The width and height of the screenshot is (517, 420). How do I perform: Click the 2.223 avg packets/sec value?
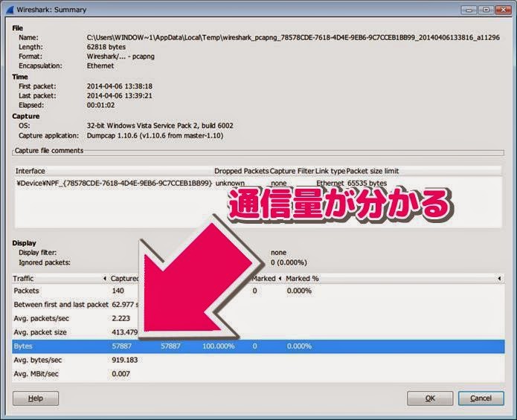121,319
